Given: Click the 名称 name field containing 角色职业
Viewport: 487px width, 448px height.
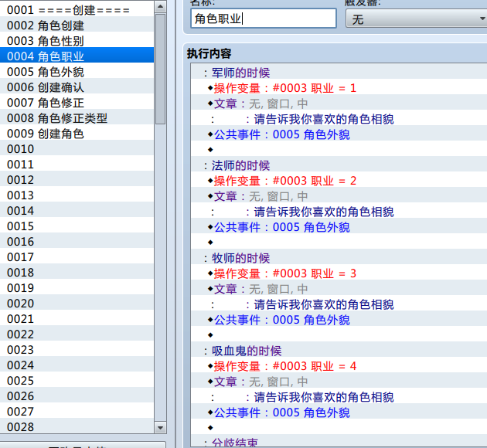Looking at the screenshot, I should coord(264,19).
